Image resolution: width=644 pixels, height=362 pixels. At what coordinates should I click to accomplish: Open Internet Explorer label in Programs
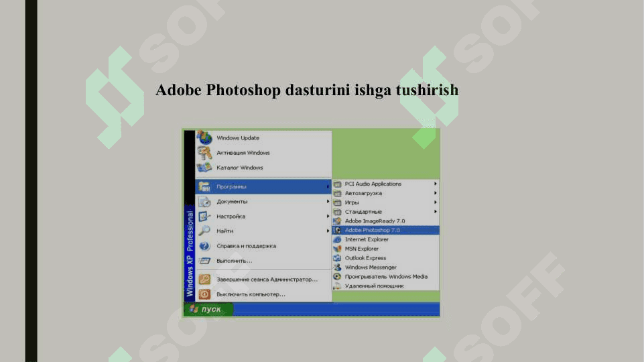(367, 239)
